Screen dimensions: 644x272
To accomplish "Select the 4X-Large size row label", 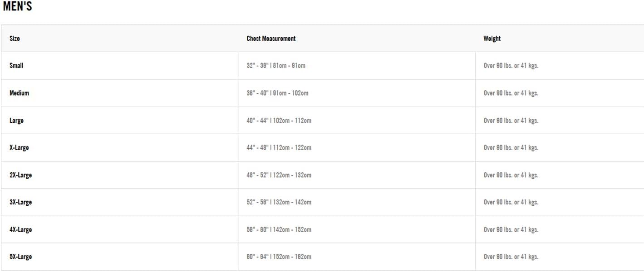I will tap(20, 229).
